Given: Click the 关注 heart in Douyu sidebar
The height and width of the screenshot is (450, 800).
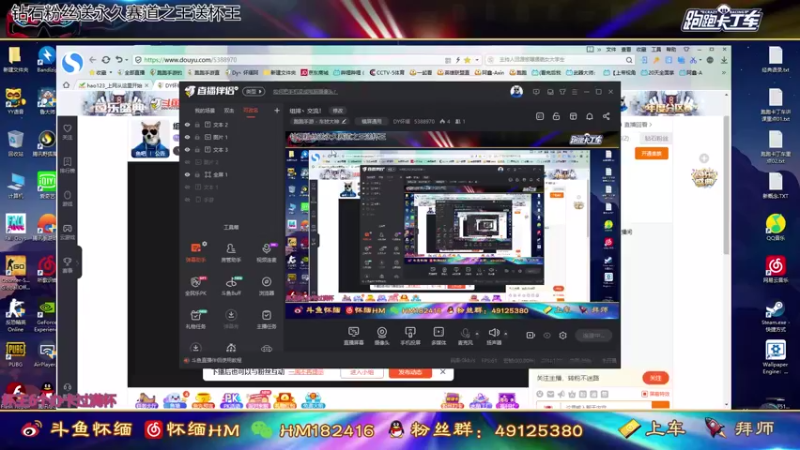Looking at the screenshot, I should (67, 133).
